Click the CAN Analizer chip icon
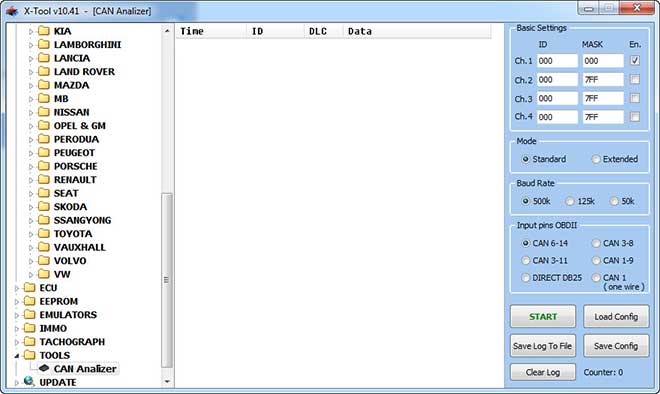This screenshot has height=394, width=660. coord(44,368)
